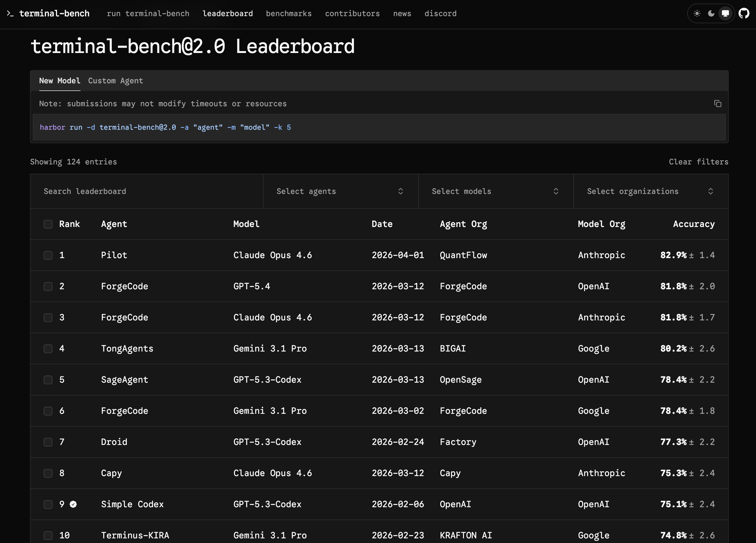The width and height of the screenshot is (756, 543).
Task: Go to terminal-bench home link
Action: pos(54,13)
